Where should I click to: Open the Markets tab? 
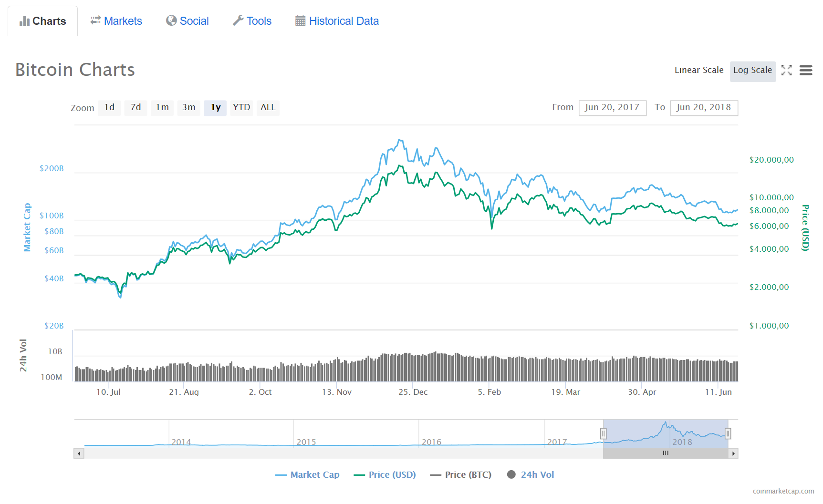(x=116, y=21)
